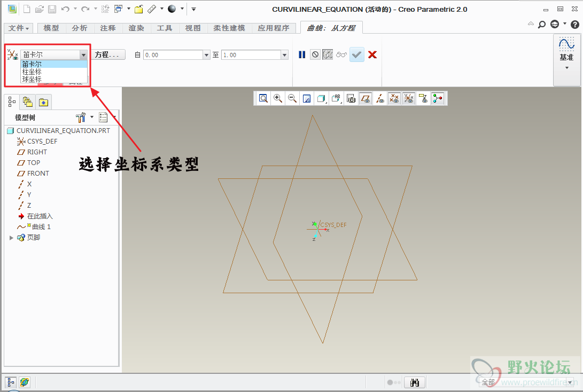Click the 自 start value field
583x392 pixels.
173,55
